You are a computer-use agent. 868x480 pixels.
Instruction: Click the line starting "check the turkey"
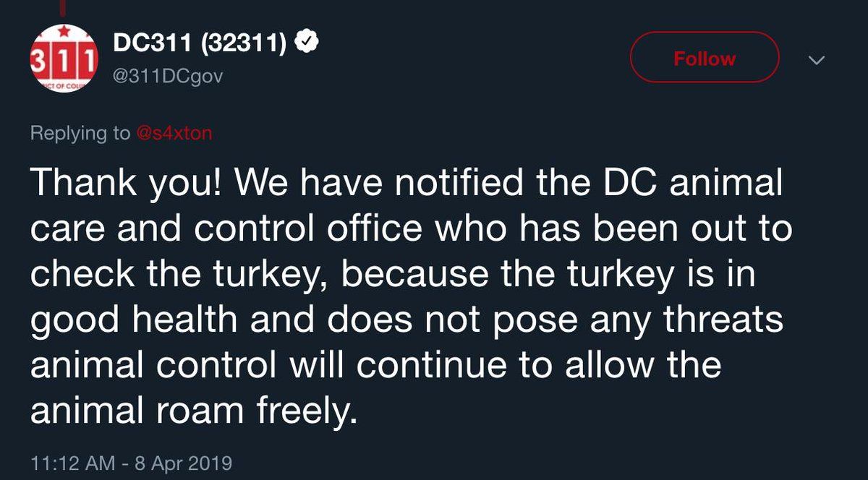click(x=392, y=274)
